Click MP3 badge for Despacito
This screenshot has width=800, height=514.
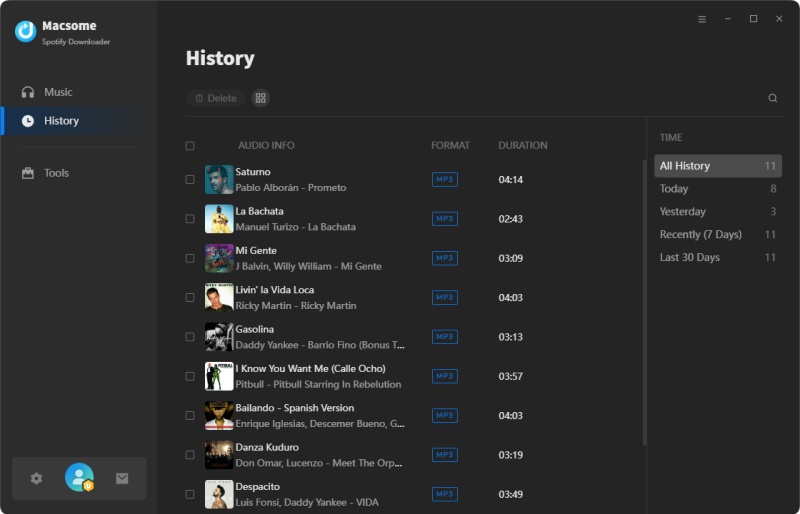[x=444, y=494]
